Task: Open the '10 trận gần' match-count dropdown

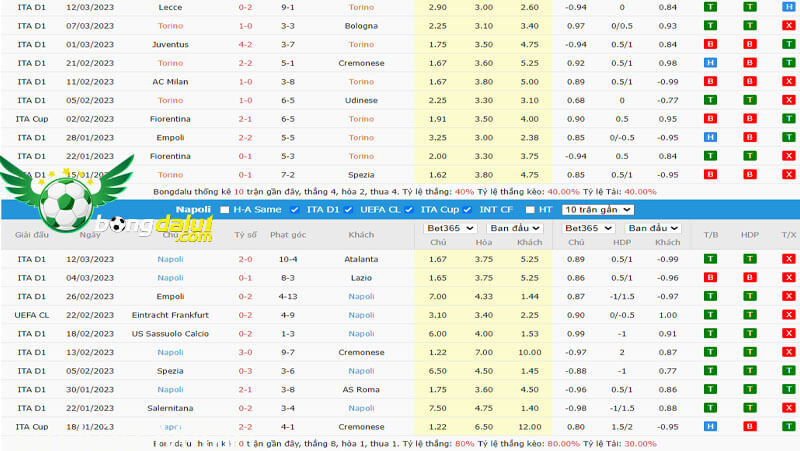Action: point(598,210)
